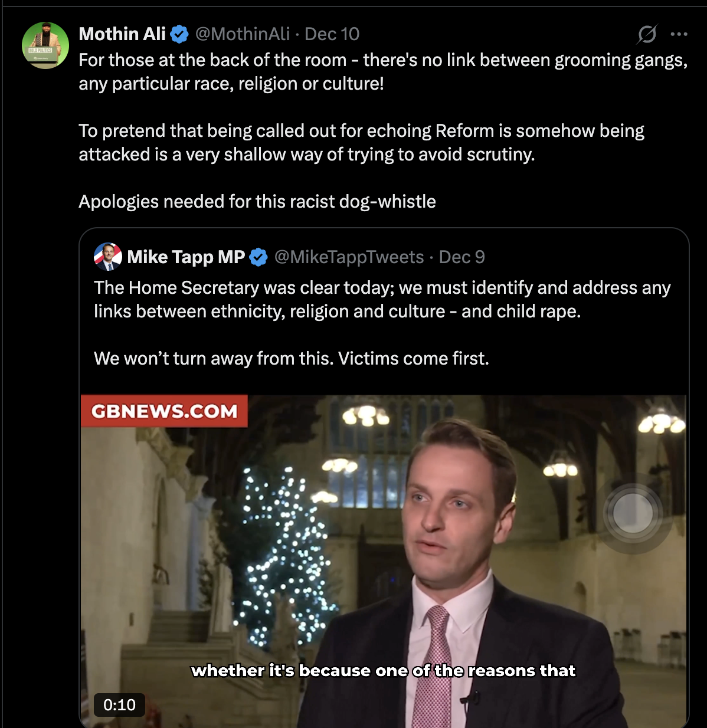
Task: Click the GBNEWS.COM logo in the video
Action: click(164, 411)
